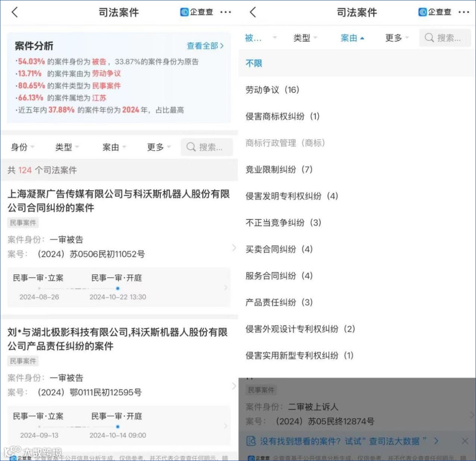The height and width of the screenshot is (461, 476).
Task: Collapse the open 案由 dropdown on right panel
Action: (x=352, y=37)
